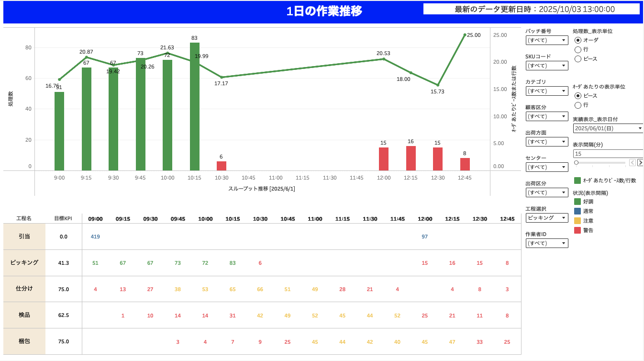Image resolution: width=644 pixels, height=361 pixels.
Task: Click the green bar labeled 83 at 10:15
Action: [195, 107]
